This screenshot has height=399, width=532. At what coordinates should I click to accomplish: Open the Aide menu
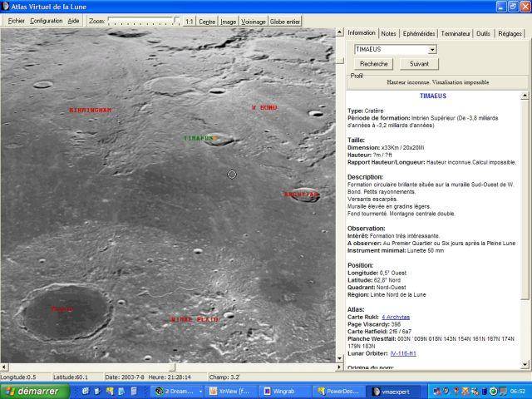73,21
